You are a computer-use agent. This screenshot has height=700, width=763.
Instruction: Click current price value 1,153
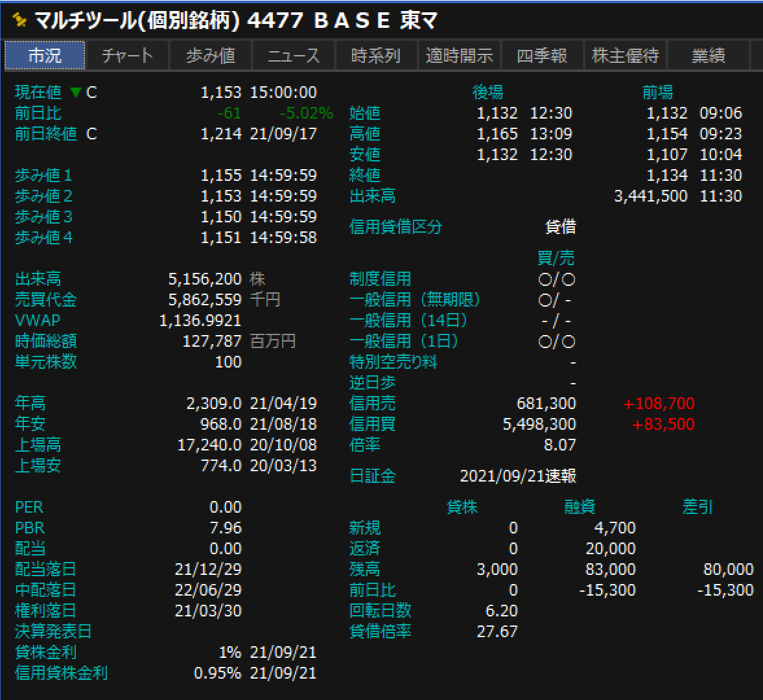221,92
